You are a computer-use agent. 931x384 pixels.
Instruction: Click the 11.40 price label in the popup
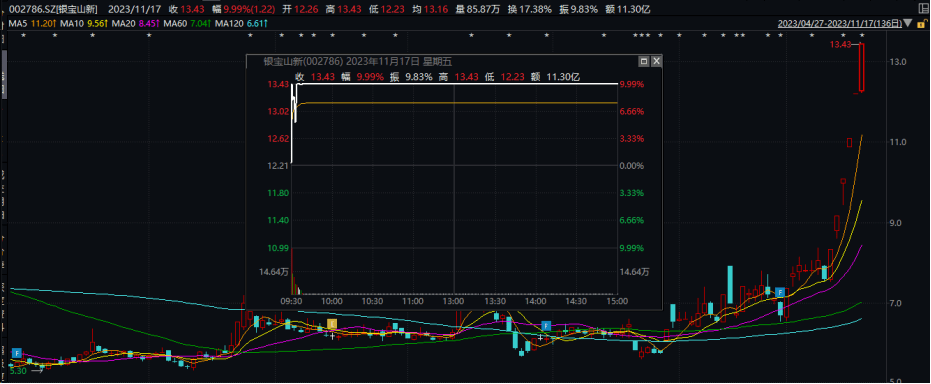click(x=278, y=221)
